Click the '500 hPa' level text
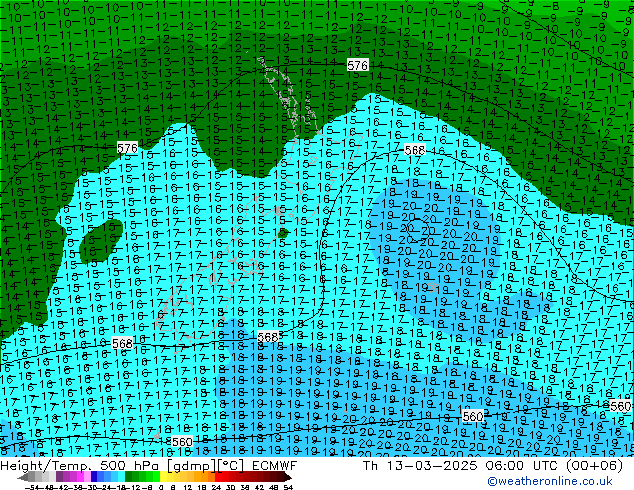 click(x=129, y=466)
